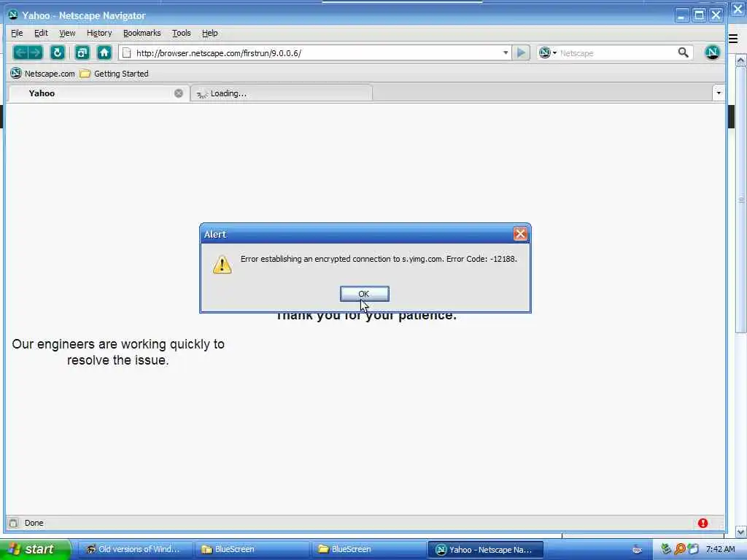Close the Alert dialog with red X

[x=519, y=234]
